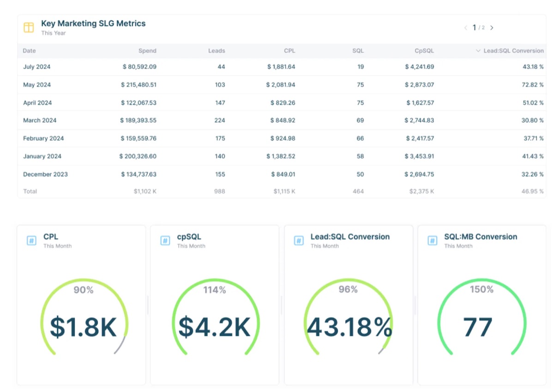
Task: Click the SQL:MB Conversion gauge value 77
Action: click(x=477, y=327)
